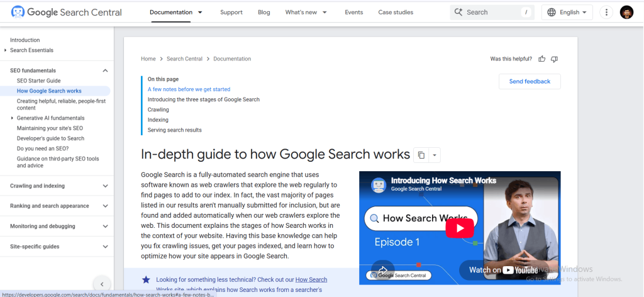Expand the Site-specific guides section
Screen dimensions: 644x297
[x=105, y=247]
